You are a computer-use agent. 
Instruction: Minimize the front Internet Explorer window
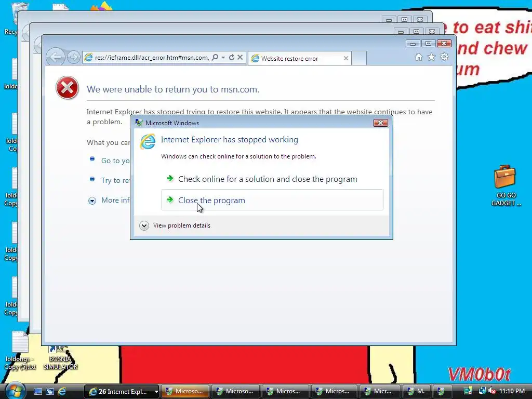413,44
